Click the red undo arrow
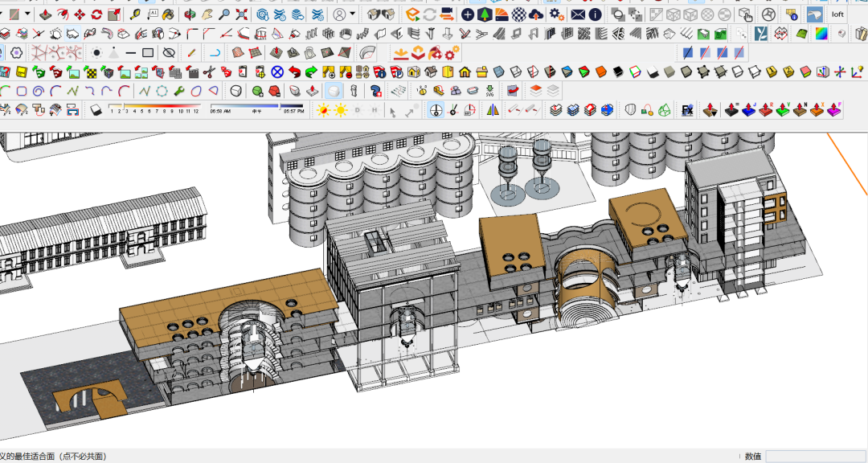Image resolution: width=868 pixels, height=463 pixels. tap(294, 72)
